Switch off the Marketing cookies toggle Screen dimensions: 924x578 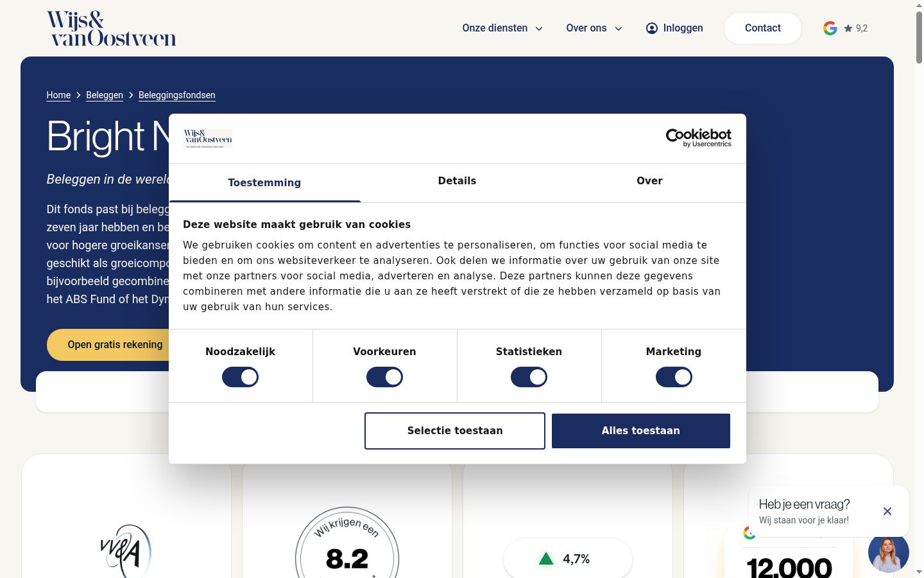[x=674, y=377]
